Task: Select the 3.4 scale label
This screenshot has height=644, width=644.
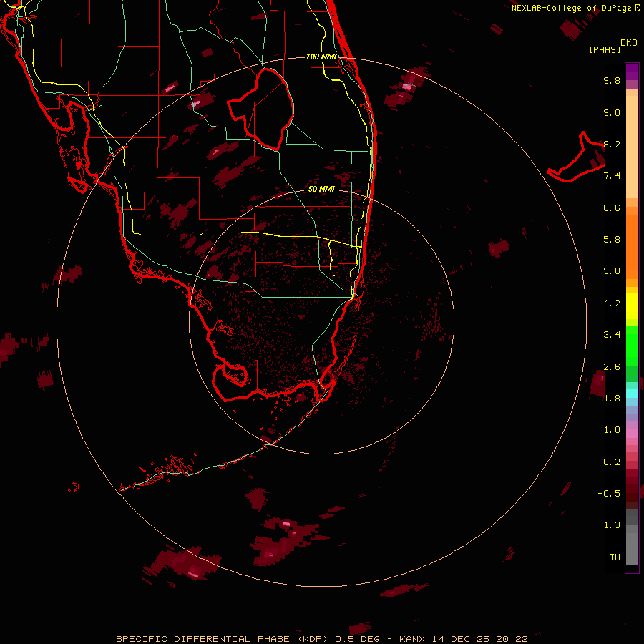Action: (x=612, y=335)
